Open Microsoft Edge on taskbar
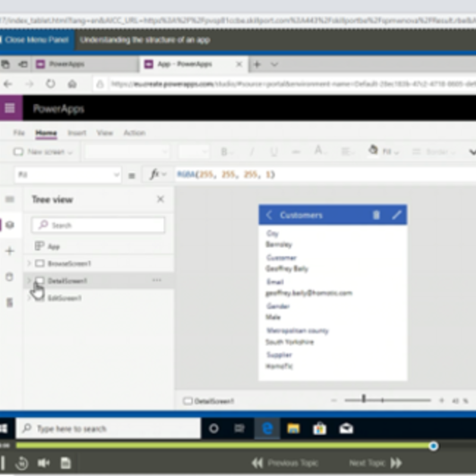Screen dimensions: 476x476 [267, 428]
